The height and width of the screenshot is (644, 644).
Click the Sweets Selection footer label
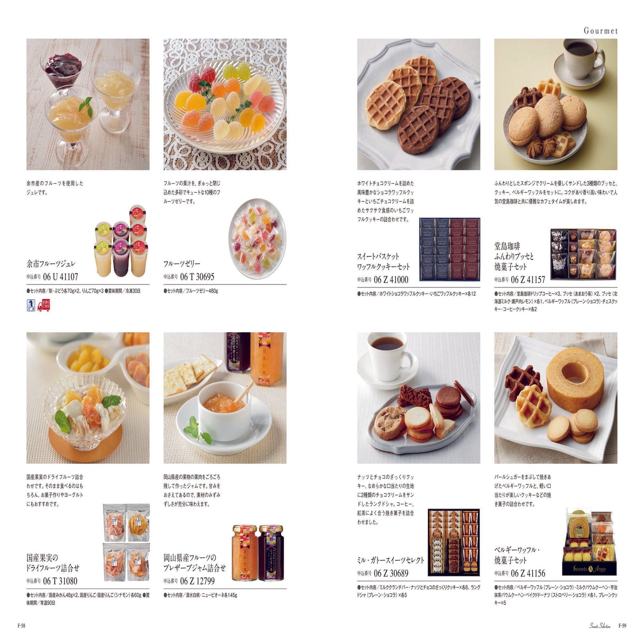[600, 626]
